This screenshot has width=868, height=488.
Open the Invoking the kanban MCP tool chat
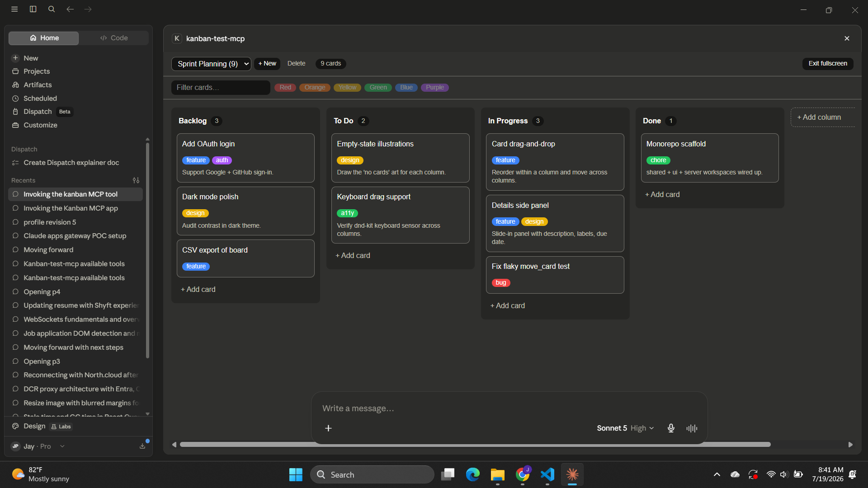[x=75, y=194]
